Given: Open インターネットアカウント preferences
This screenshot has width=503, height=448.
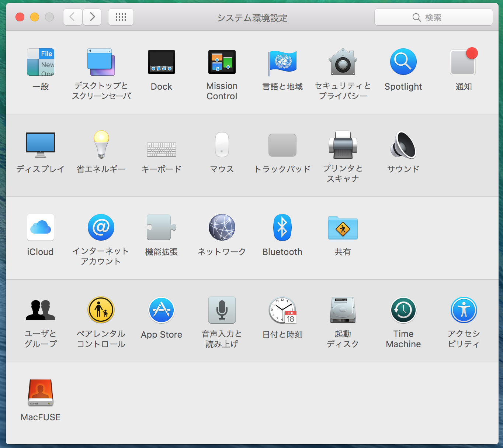Looking at the screenshot, I should 101,227.
